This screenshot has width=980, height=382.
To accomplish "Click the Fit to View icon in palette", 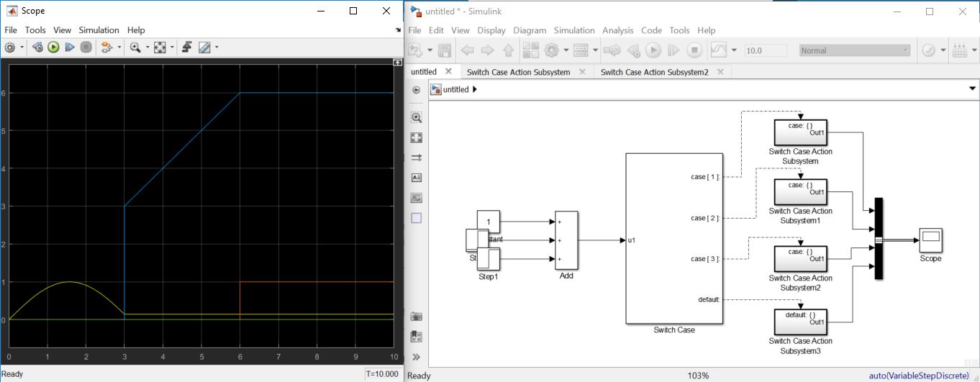I will click(416, 137).
